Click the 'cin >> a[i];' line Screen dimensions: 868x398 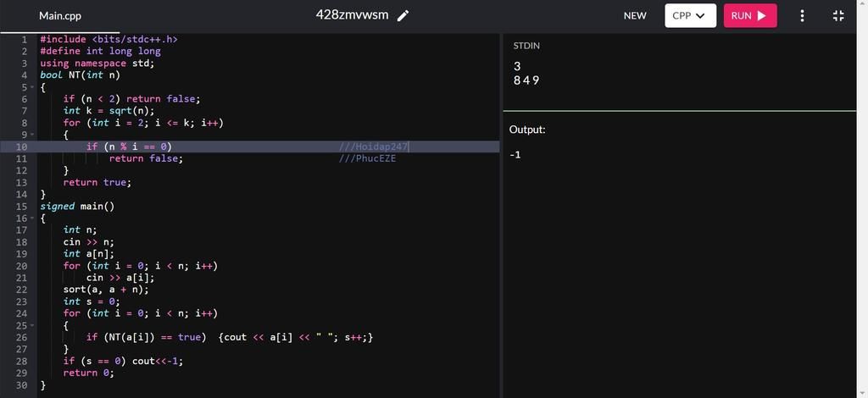click(x=120, y=278)
